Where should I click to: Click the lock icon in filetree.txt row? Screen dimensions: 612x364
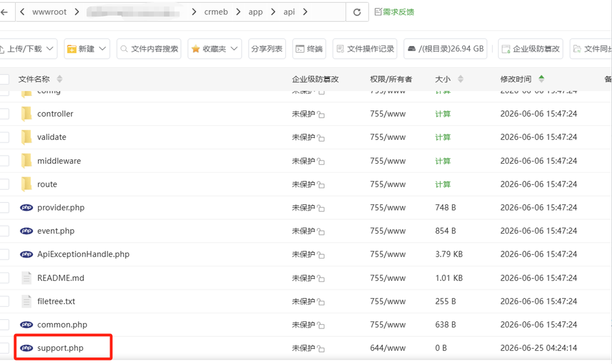tap(321, 302)
